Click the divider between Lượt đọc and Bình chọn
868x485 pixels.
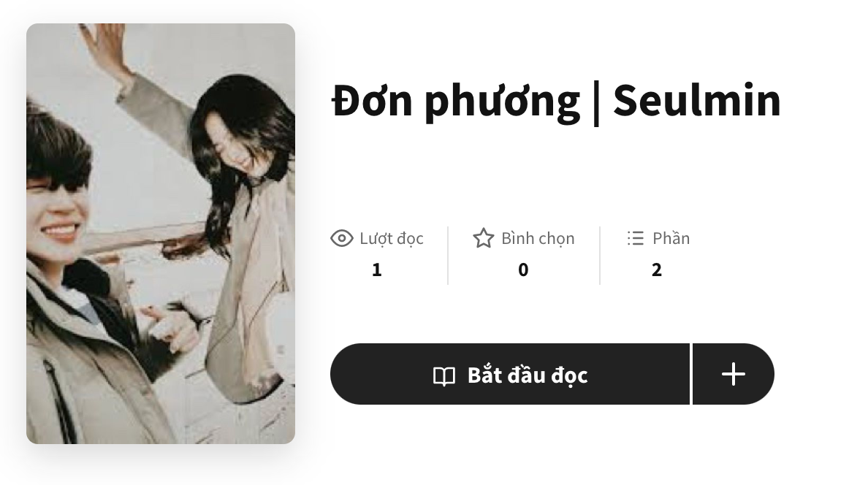pyautogui.click(x=448, y=255)
